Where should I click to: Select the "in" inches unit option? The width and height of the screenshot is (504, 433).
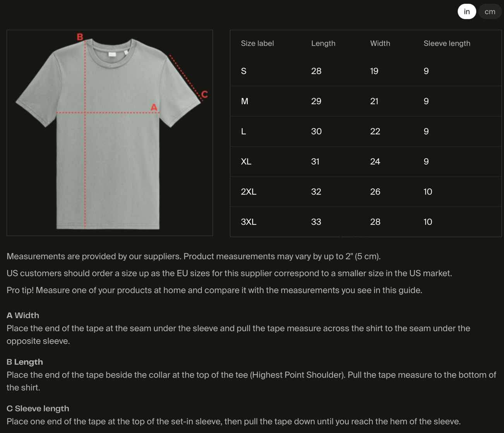pos(467,12)
